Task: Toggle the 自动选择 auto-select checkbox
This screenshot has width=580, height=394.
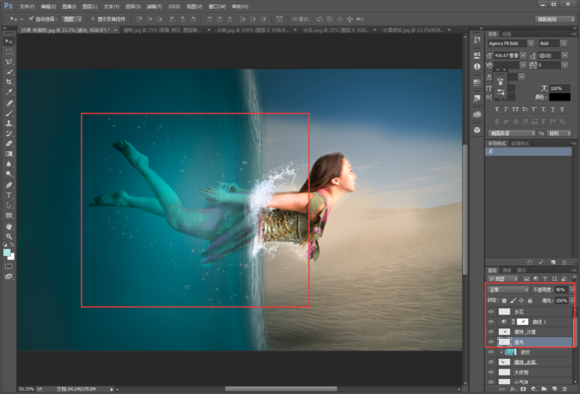Action: click(x=31, y=18)
